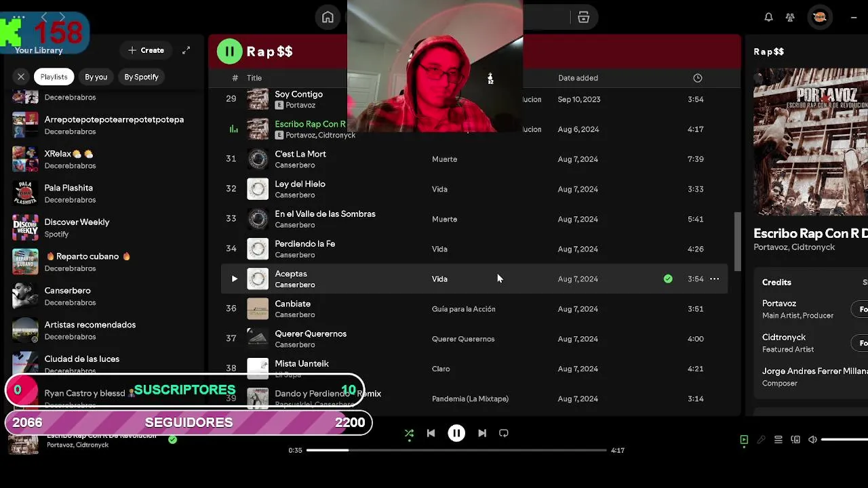Toggle saved checkmark in now playing bar

click(173, 440)
